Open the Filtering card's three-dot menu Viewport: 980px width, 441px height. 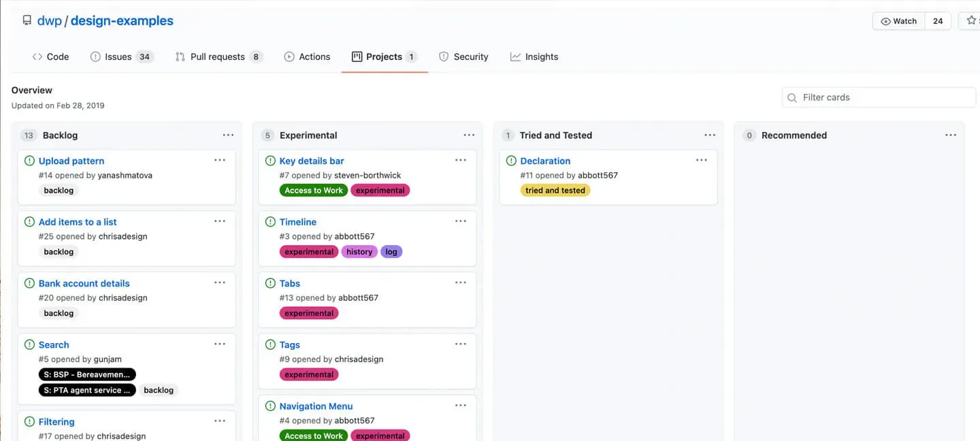pyautogui.click(x=220, y=421)
